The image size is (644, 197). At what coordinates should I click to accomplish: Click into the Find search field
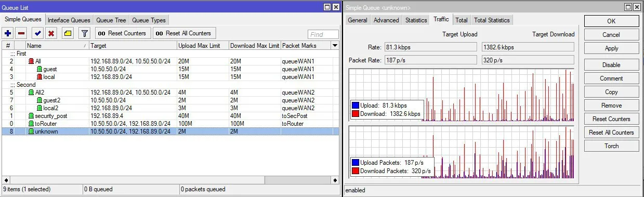point(323,34)
